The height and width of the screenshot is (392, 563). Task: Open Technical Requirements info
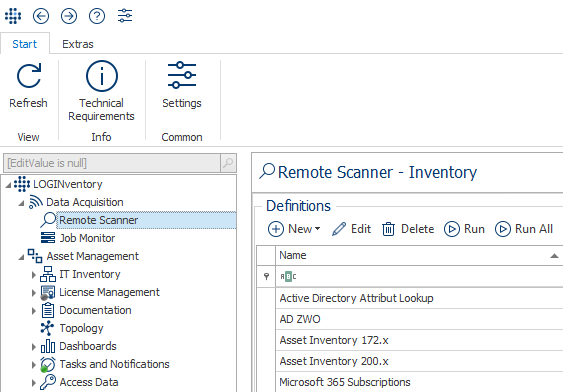[101, 91]
